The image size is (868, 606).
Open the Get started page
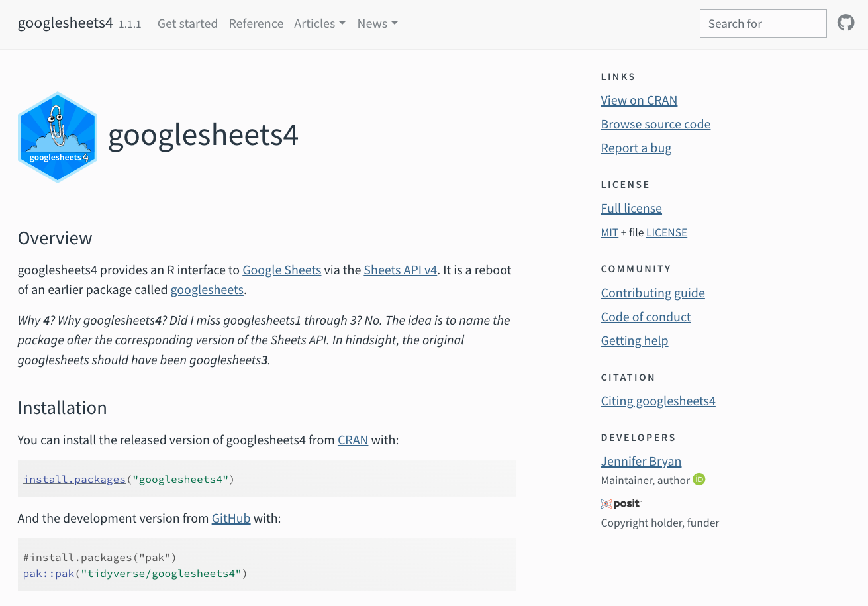point(187,23)
